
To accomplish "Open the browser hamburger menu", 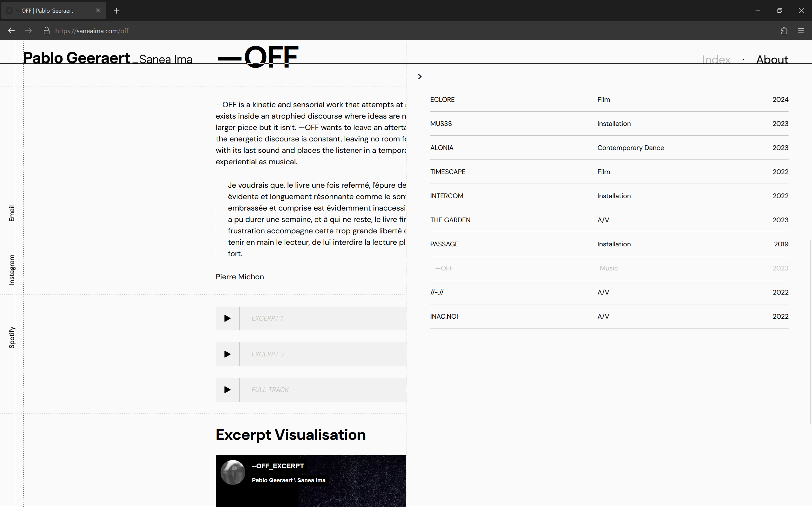I will click(801, 31).
